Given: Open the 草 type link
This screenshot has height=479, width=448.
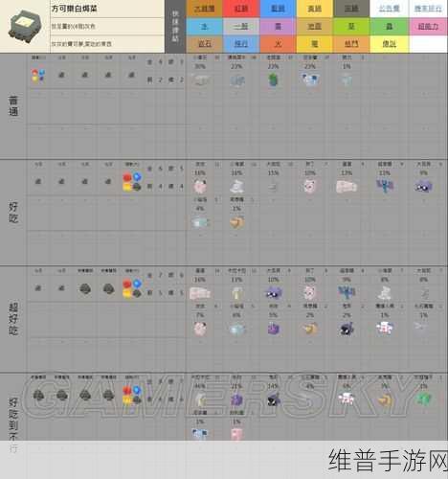Looking at the screenshot, I should point(351,26).
